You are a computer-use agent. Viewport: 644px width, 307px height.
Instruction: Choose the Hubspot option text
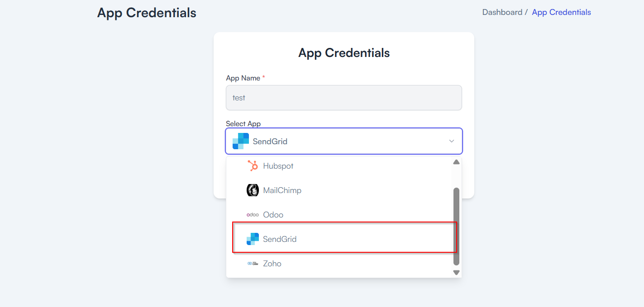tap(278, 166)
